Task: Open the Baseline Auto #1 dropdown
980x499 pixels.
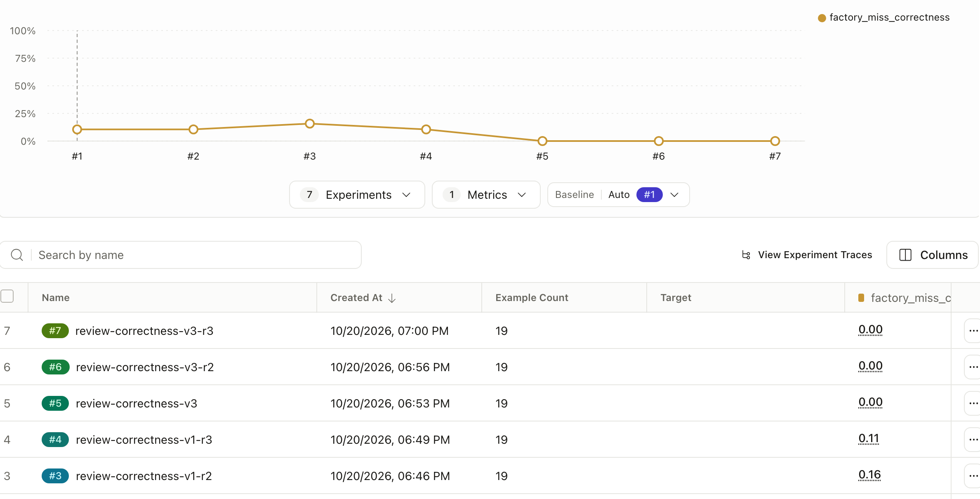Action: coord(618,195)
